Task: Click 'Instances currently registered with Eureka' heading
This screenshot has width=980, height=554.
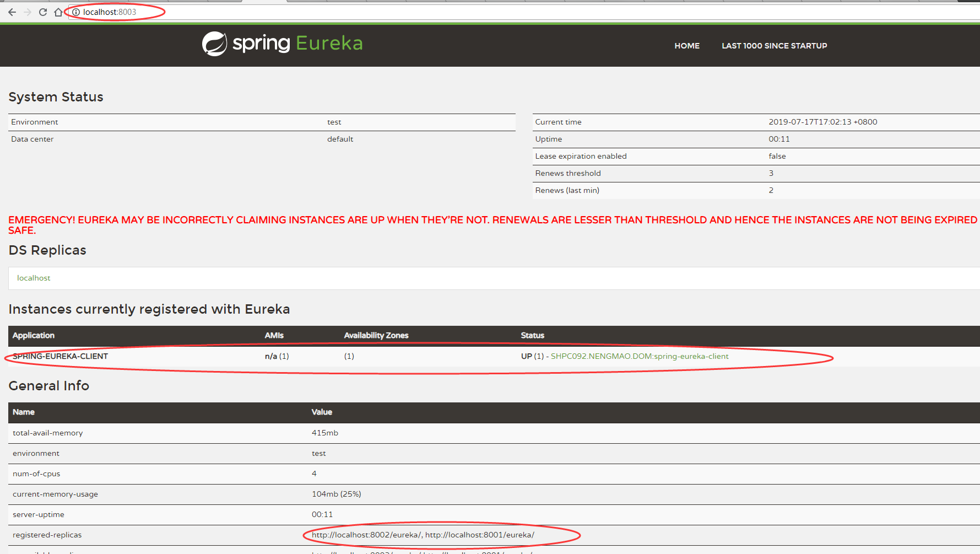Action: (x=149, y=309)
